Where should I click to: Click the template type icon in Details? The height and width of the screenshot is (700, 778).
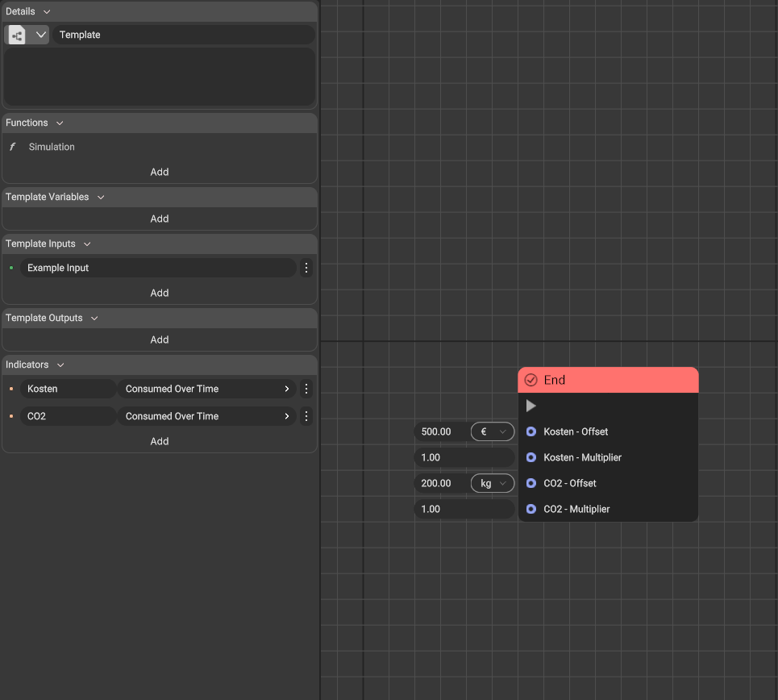click(x=17, y=35)
